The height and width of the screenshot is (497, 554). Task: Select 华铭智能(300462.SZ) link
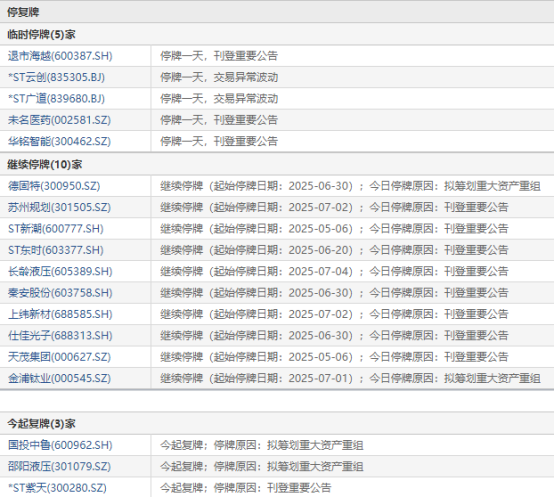point(59,141)
